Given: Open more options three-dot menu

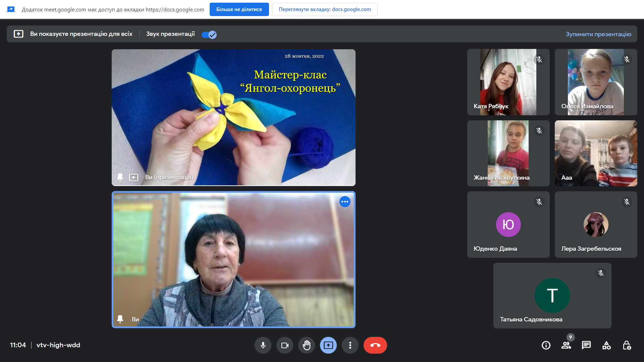Looking at the screenshot, I should pos(350,345).
